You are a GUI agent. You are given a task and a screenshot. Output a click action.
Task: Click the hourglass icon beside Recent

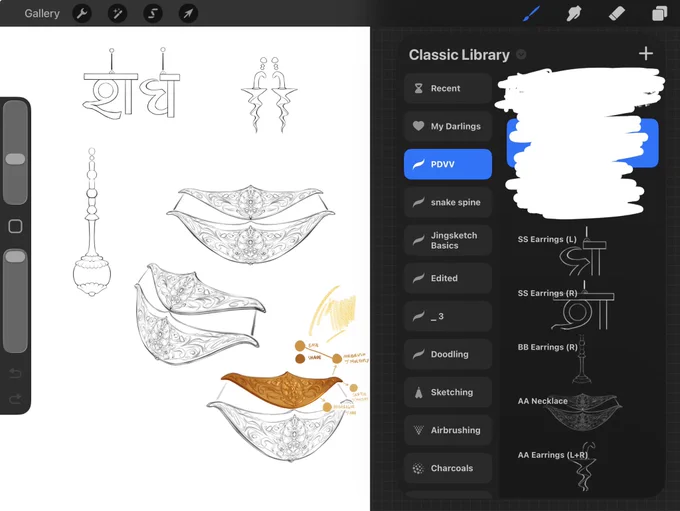point(418,88)
